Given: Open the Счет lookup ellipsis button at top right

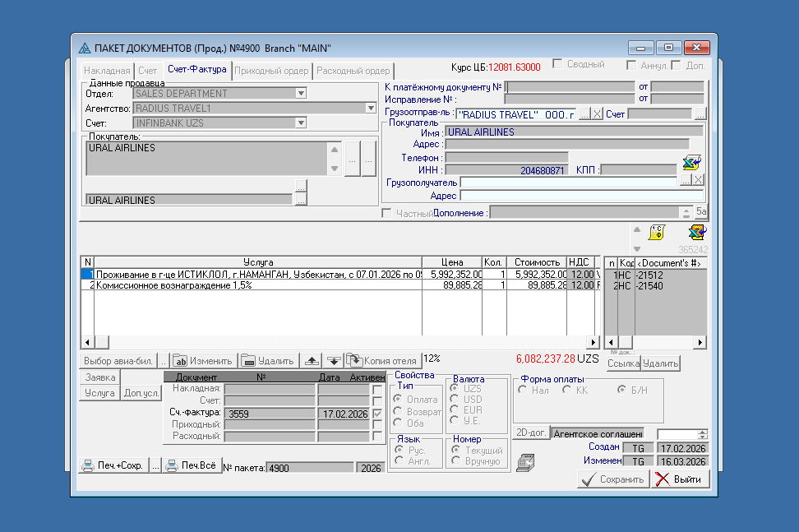Looking at the screenshot, I should pos(700,114).
